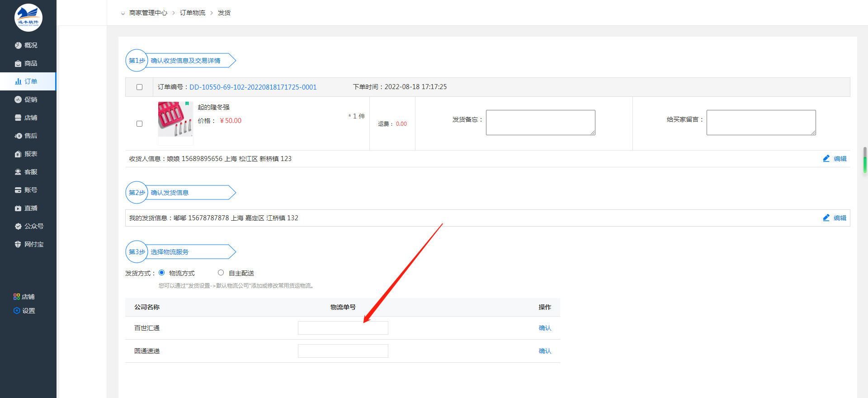Click 物流单号 field for 圆通速递
The width and height of the screenshot is (868, 398).
click(343, 351)
